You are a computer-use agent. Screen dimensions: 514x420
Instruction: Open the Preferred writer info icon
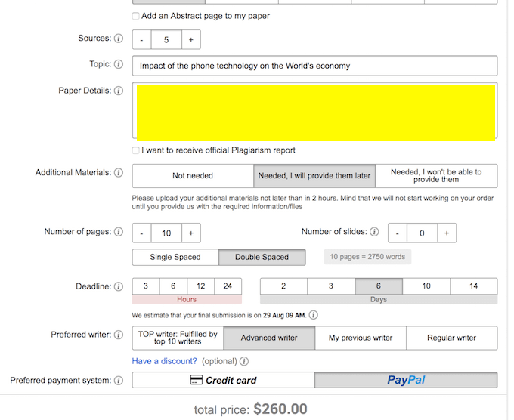[x=119, y=335]
